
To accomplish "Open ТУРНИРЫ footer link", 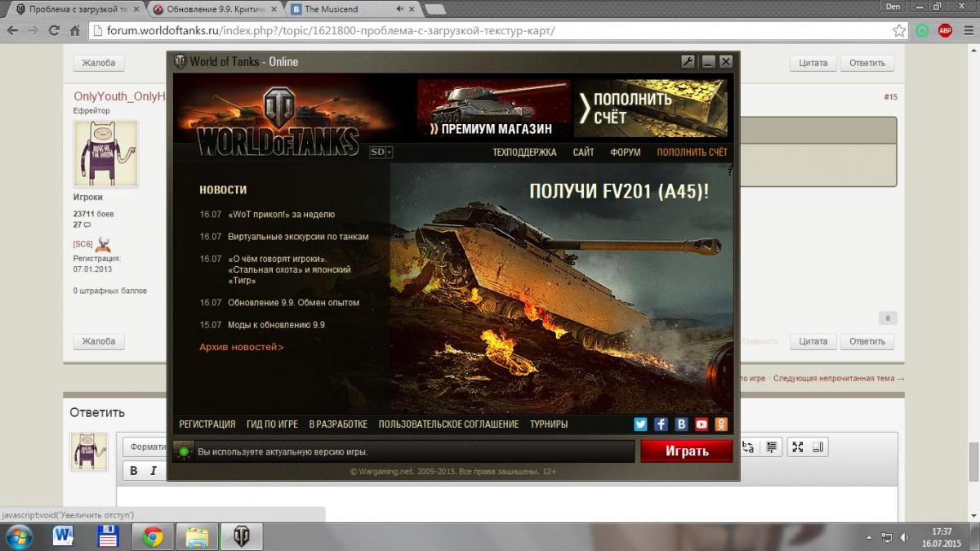I will [x=549, y=424].
